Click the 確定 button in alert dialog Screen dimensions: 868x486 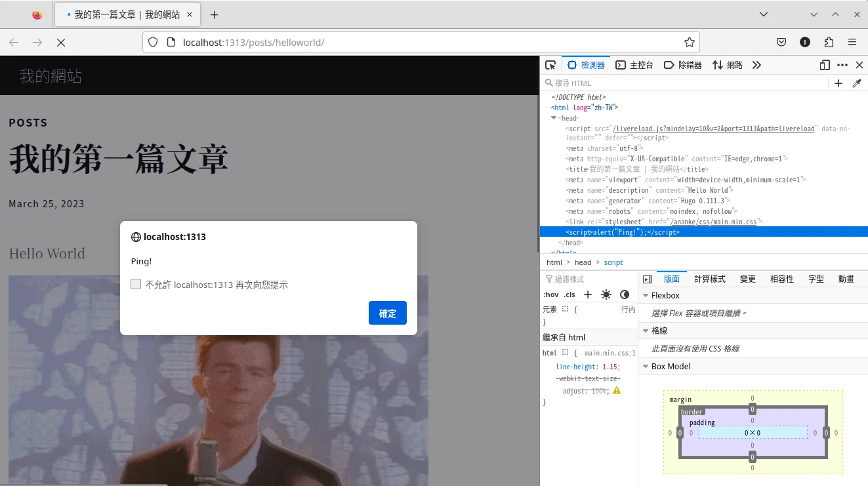click(387, 313)
